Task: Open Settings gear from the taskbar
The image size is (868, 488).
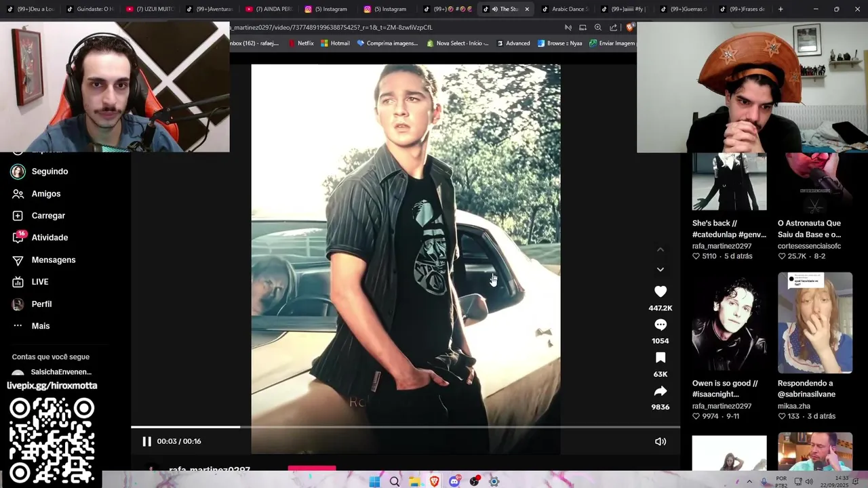Action: click(494, 482)
